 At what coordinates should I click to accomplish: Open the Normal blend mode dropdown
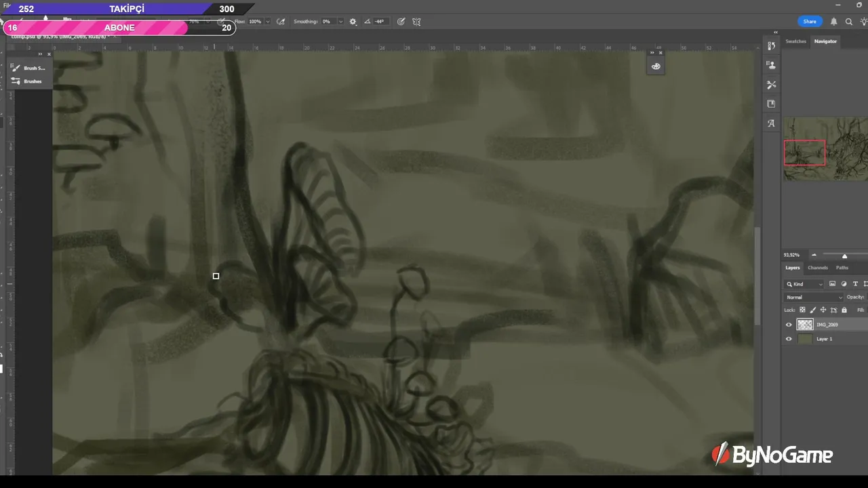click(x=814, y=297)
